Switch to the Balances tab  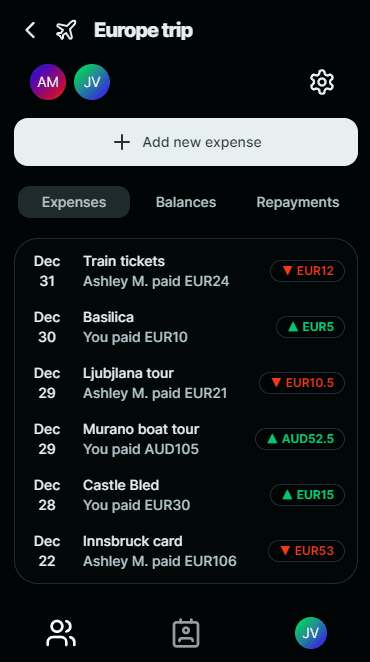[x=186, y=202]
